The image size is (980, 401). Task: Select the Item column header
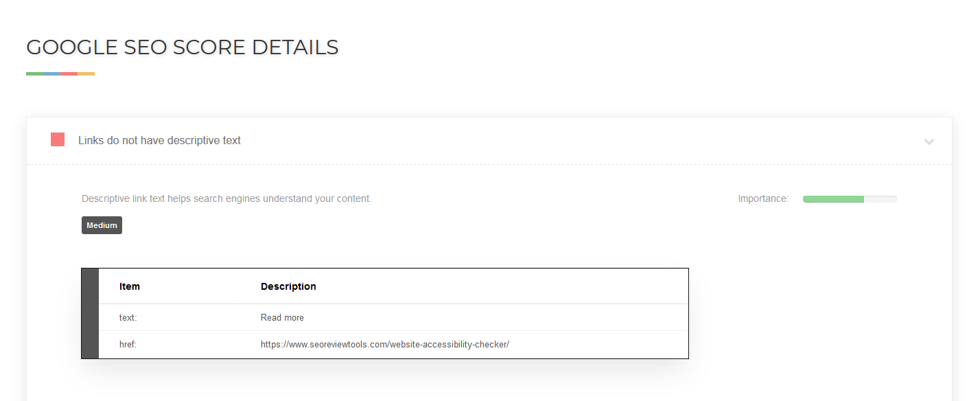(130, 286)
